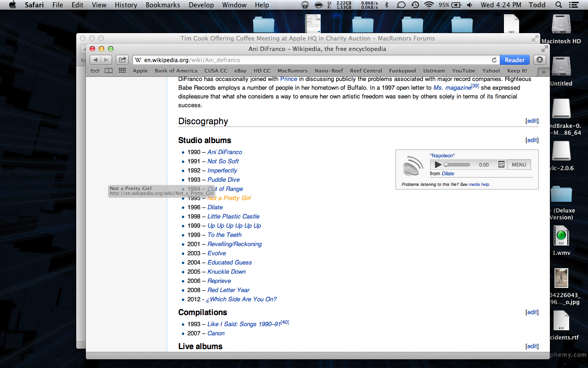The width and height of the screenshot is (588, 368).
Task: Click the address bar URL field
Action: pyautogui.click(x=317, y=60)
